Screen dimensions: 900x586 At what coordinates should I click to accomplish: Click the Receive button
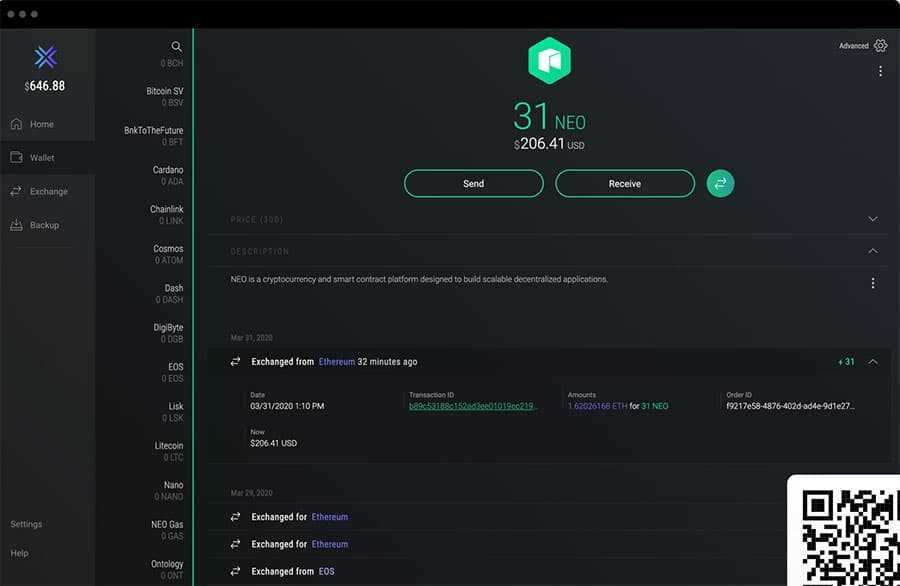(x=624, y=184)
